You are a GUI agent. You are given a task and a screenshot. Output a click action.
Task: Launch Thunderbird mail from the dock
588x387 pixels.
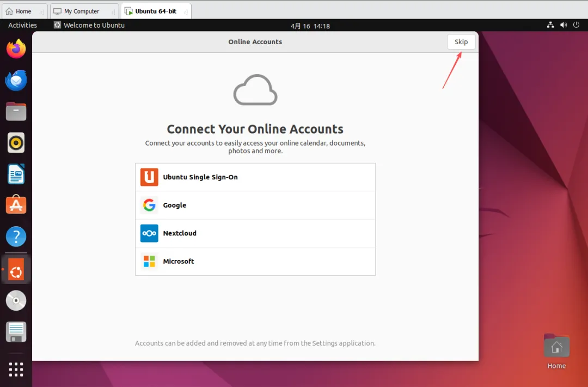pos(16,80)
